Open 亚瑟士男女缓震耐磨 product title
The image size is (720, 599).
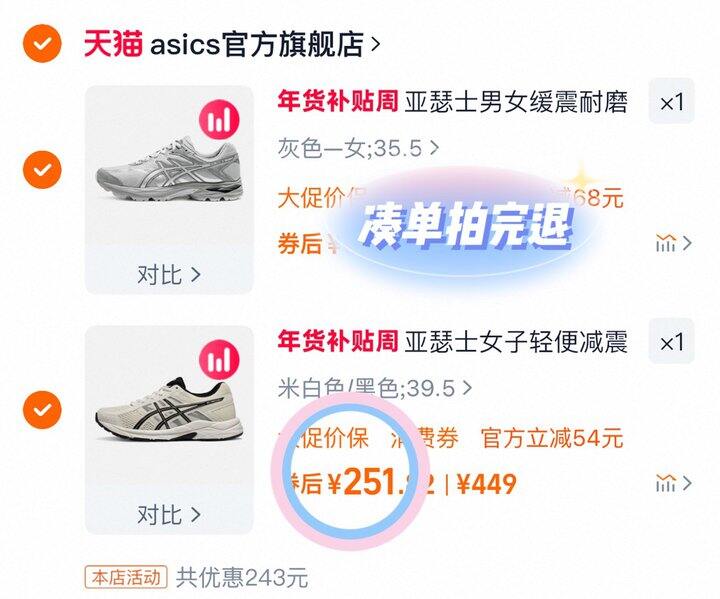click(516, 102)
